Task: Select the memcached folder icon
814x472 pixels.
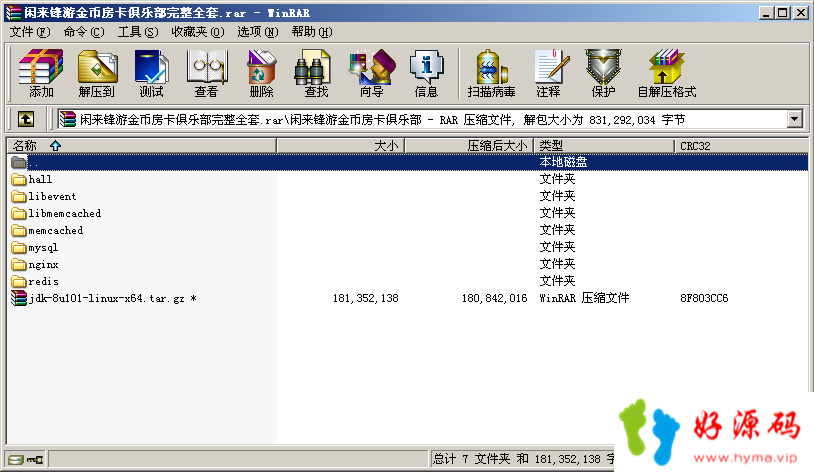Action: pyautogui.click(x=19, y=231)
